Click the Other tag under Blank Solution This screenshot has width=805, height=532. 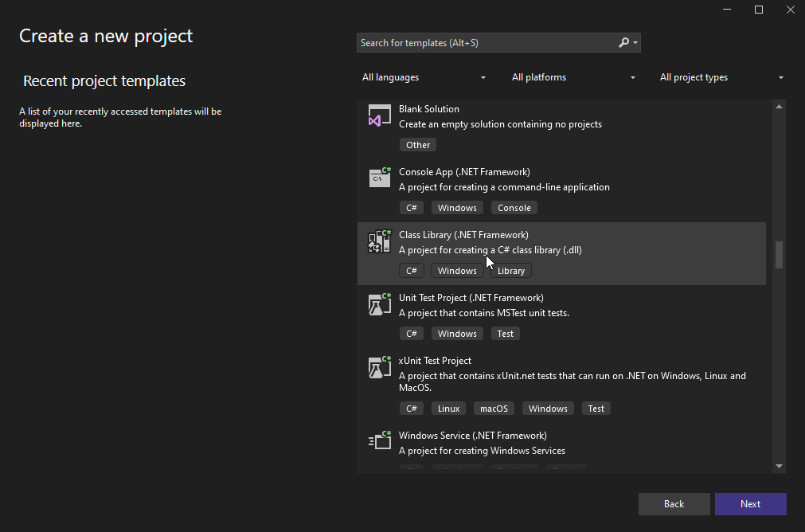tap(418, 145)
